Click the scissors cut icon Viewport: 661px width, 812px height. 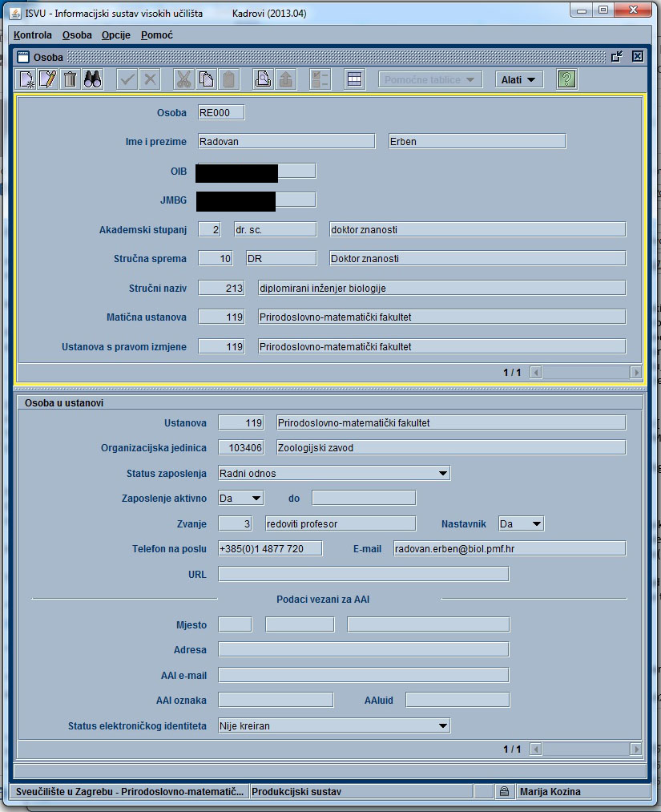pos(183,79)
